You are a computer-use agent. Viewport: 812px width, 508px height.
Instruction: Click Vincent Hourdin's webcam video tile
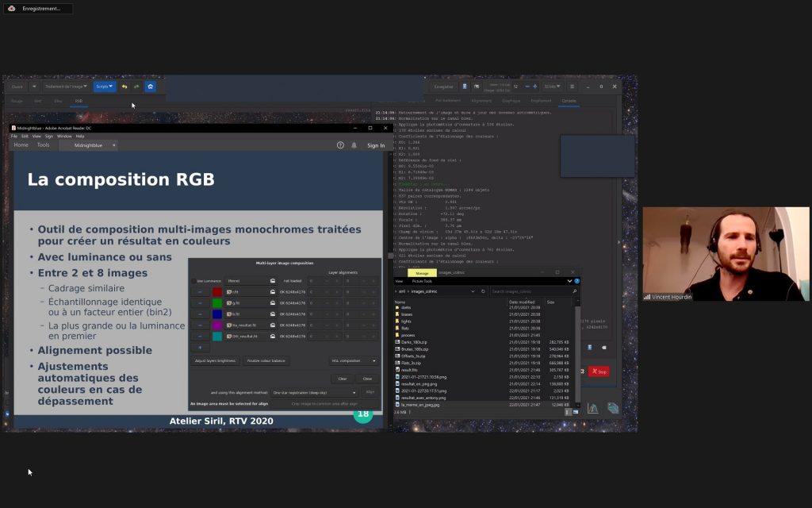(726, 254)
